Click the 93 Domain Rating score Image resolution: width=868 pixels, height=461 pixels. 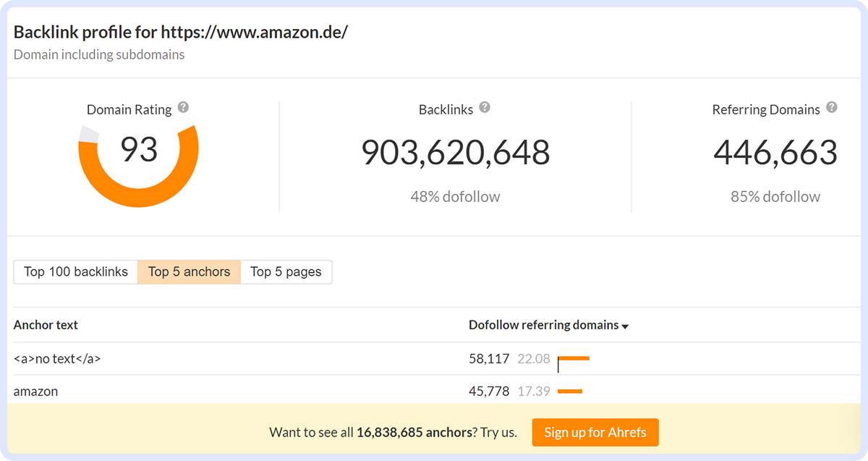pos(138,149)
